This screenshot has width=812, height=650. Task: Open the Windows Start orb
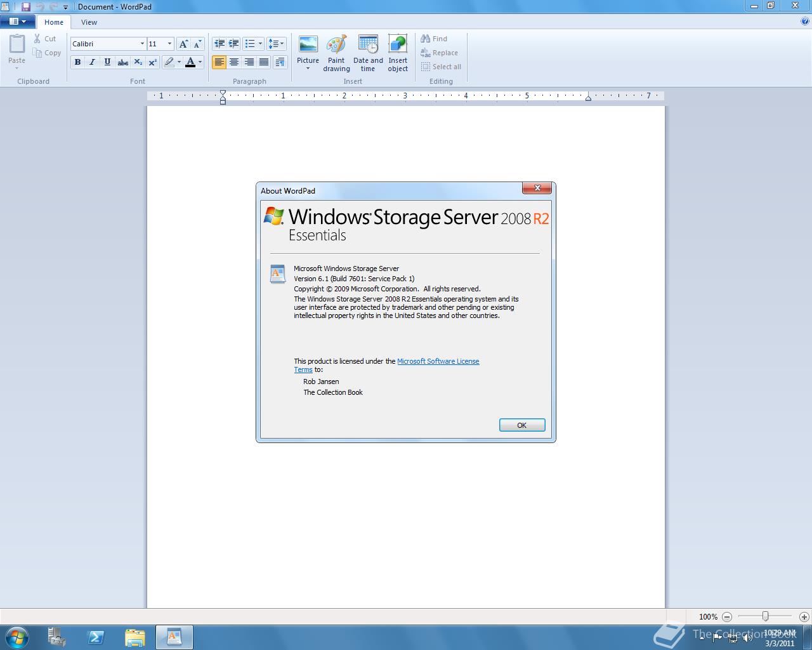click(x=17, y=637)
